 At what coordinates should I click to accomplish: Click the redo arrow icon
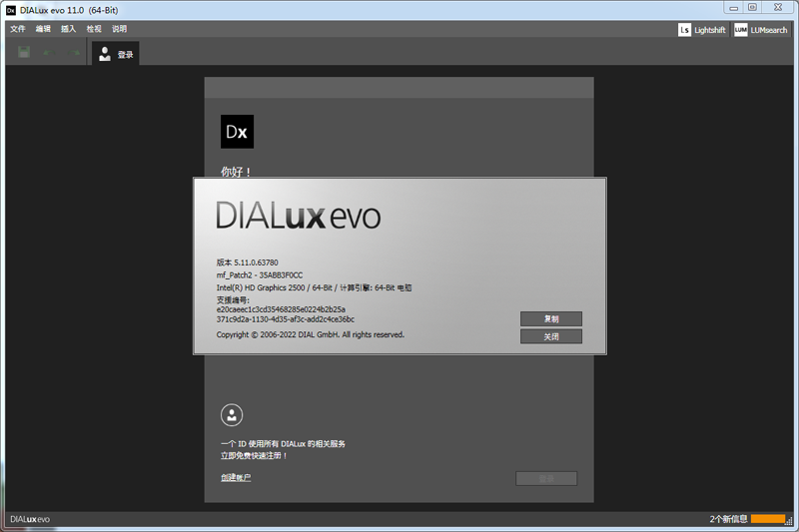74,53
